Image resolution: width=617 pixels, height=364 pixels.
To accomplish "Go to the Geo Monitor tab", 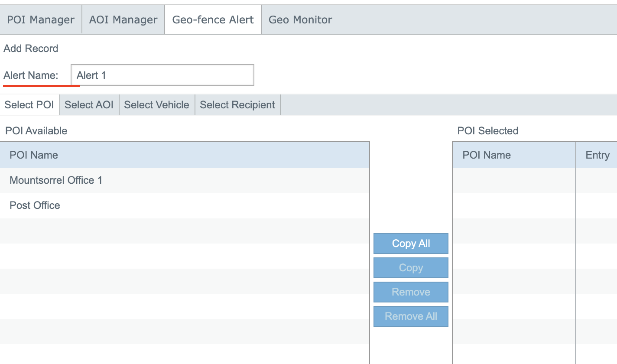I will (300, 20).
